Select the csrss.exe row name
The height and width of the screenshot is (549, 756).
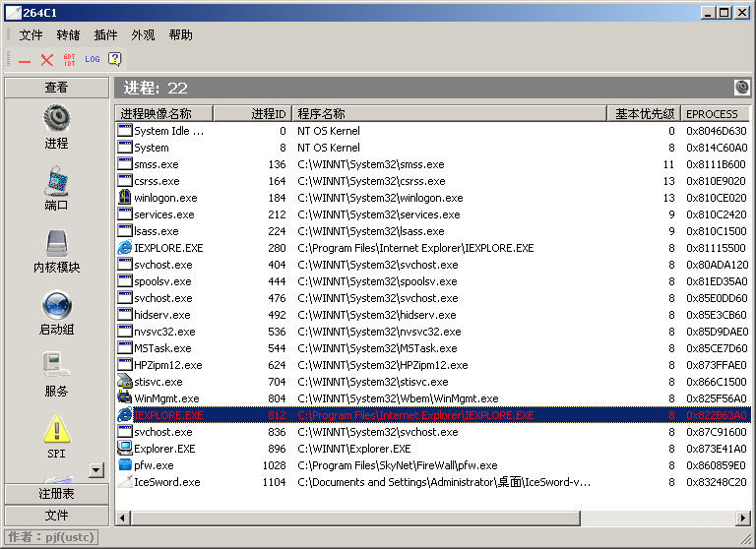[157, 181]
